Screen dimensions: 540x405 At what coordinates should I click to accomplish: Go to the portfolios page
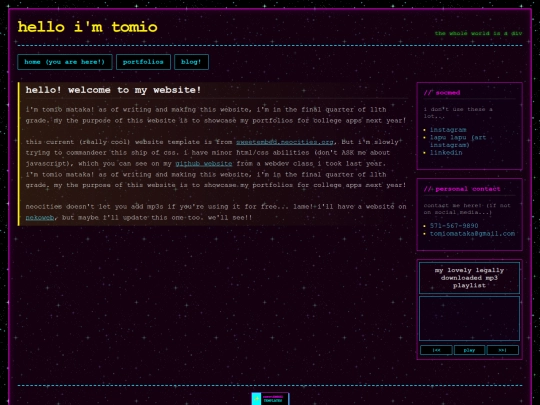click(x=143, y=62)
